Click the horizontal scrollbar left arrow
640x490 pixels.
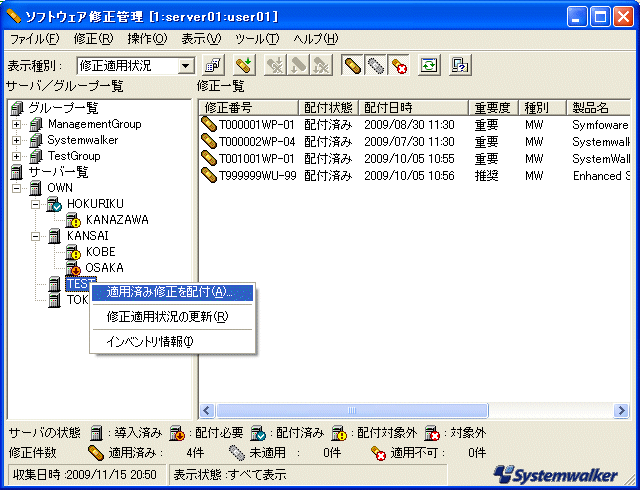click(x=207, y=410)
